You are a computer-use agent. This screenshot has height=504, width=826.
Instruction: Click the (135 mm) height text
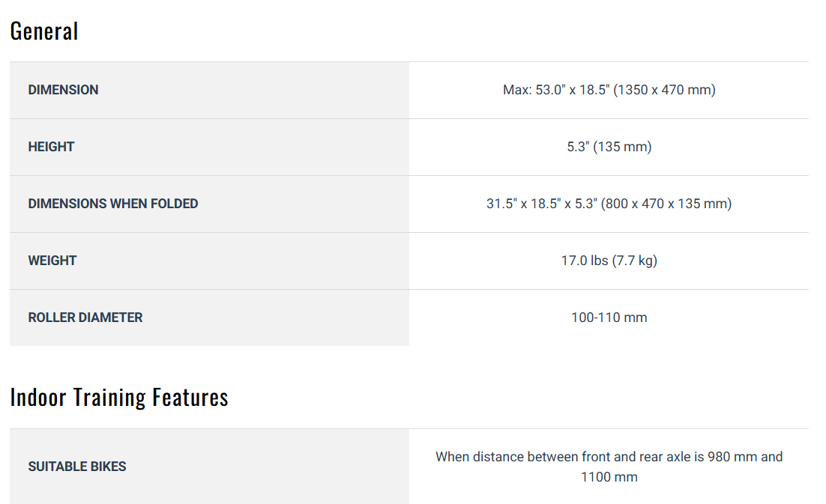coord(623,147)
